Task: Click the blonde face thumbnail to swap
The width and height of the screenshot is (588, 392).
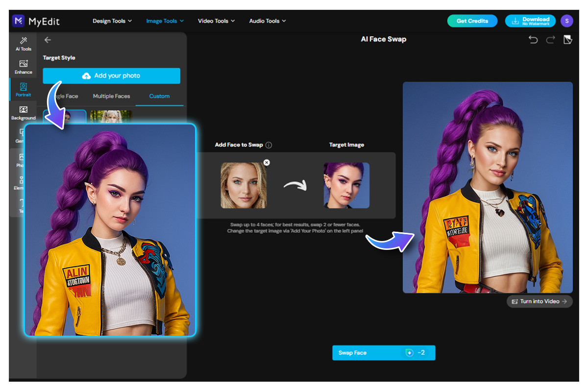Action: tap(244, 185)
